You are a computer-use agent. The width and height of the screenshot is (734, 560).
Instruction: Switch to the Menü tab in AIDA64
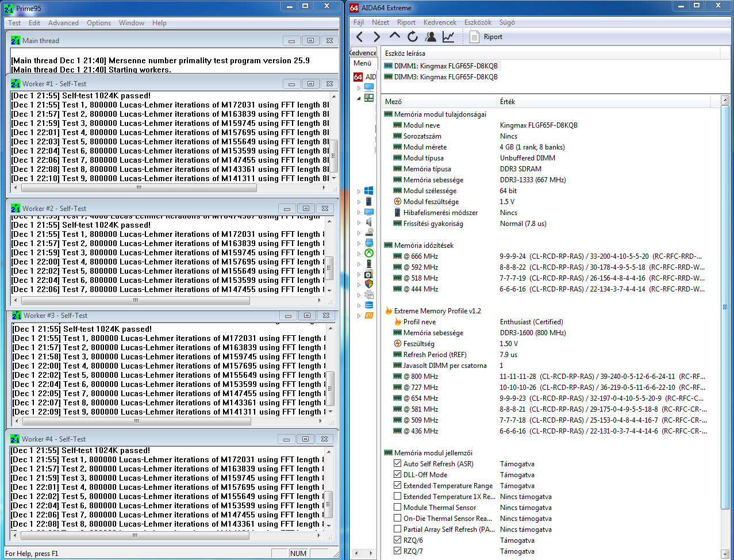[363, 63]
